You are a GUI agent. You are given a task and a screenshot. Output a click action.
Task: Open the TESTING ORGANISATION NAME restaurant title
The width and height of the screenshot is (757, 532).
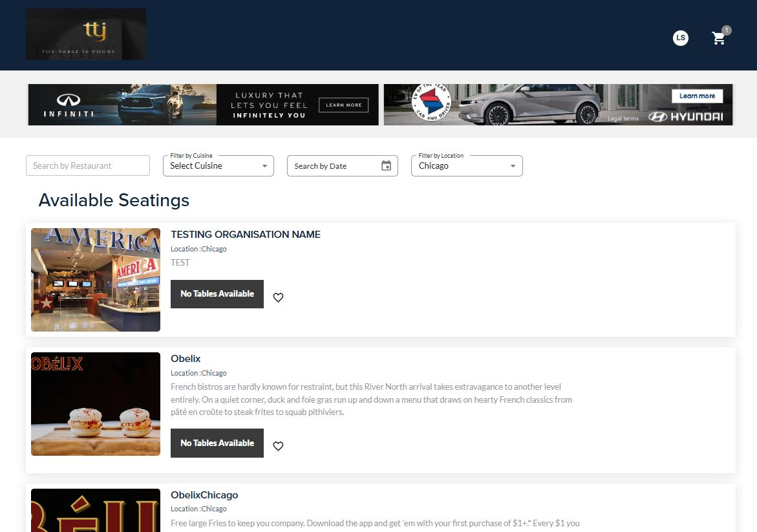(x=245, y=235)
